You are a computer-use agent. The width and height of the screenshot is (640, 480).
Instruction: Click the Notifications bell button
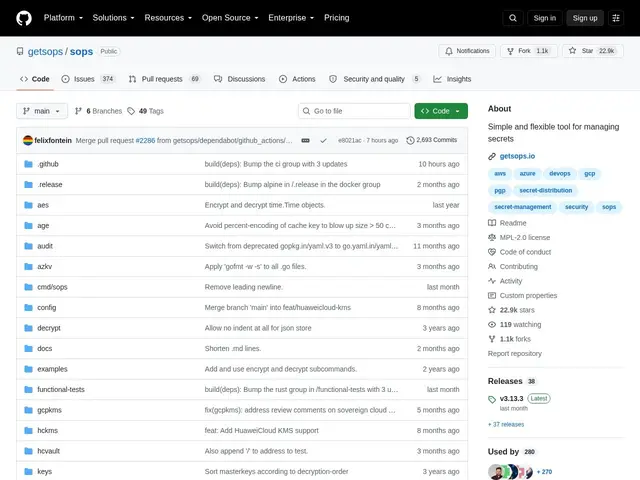click(467, 51)
